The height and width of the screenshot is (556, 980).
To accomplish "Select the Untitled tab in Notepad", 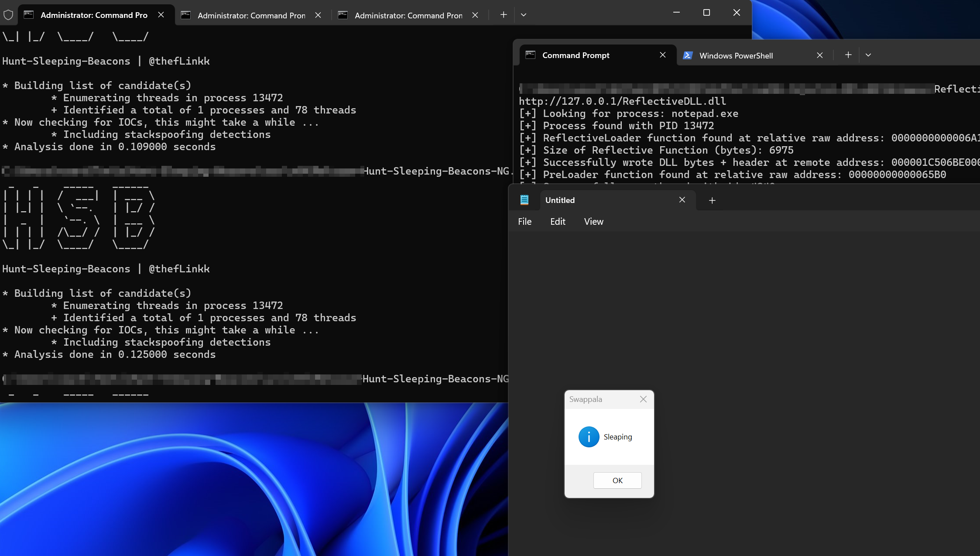I will (x=560, y=200).
